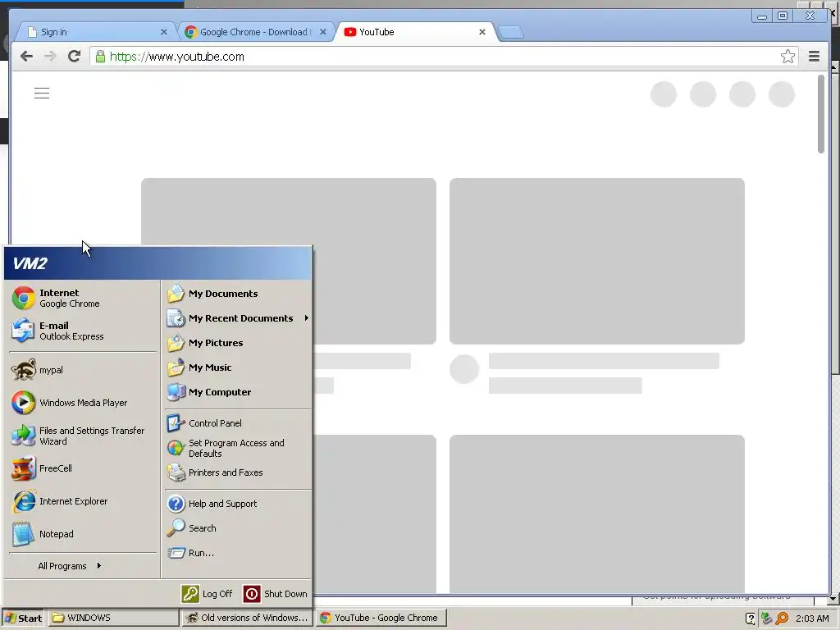Click the Chrome page scrollbar thumb
Screen dimensions: 840x630
click(x=820, y=114)
